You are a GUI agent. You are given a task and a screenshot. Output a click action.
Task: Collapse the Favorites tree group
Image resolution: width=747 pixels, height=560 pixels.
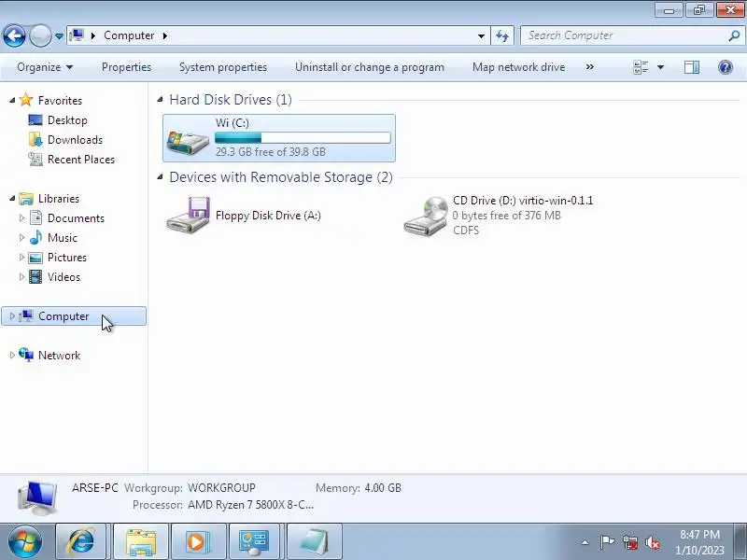(x=12, y=100)
